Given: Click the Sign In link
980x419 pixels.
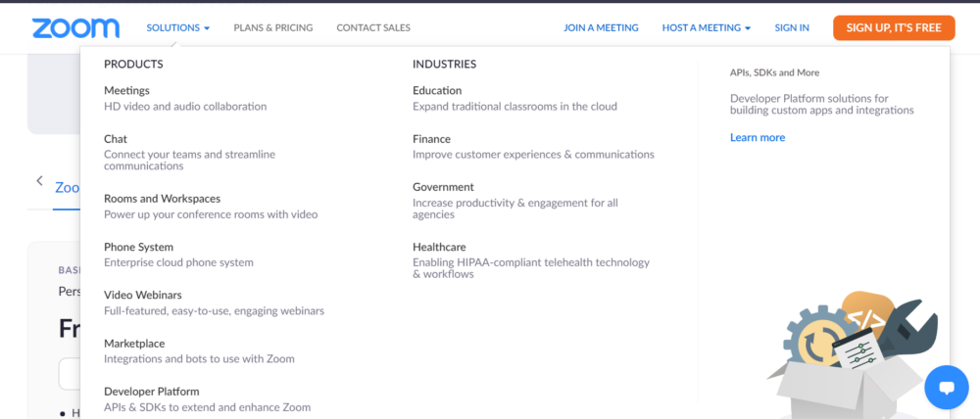Looking at the screenshot, I should 792,27.
